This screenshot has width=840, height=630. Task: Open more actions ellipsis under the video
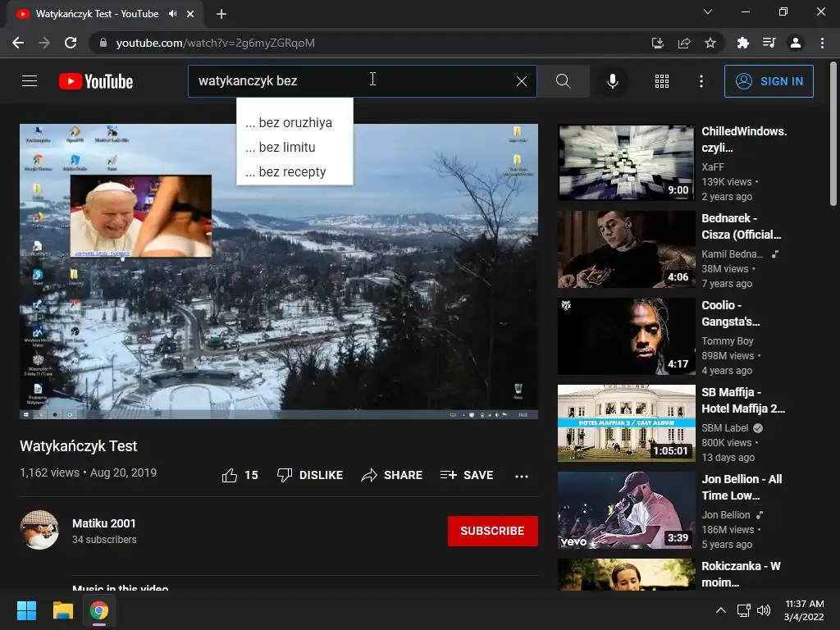[x=521, y=476]
